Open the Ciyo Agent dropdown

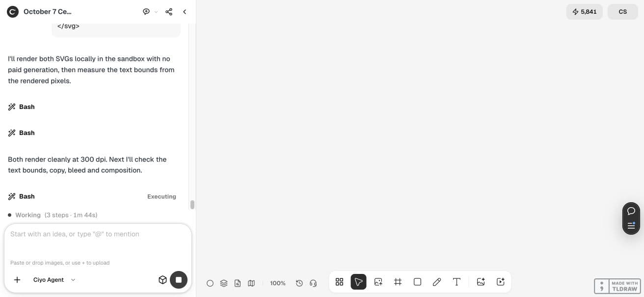(54, 280)
